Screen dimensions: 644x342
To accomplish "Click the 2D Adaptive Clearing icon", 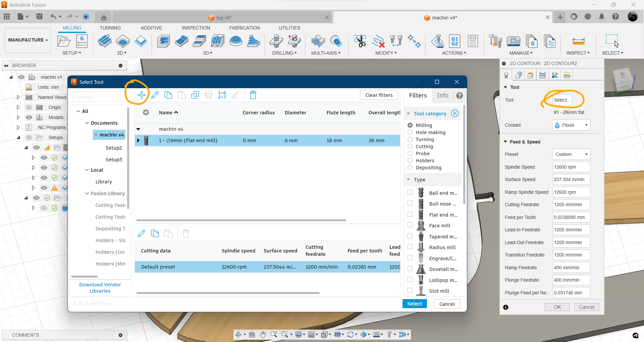I will click(x=105, y=41).
